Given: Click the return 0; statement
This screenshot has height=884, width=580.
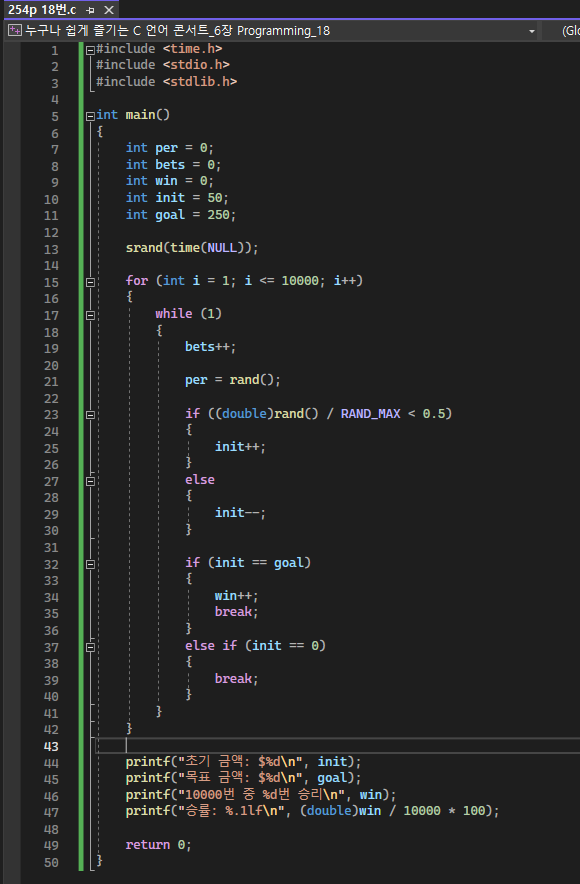Looking at the screenshot, I should click(158, 845).
